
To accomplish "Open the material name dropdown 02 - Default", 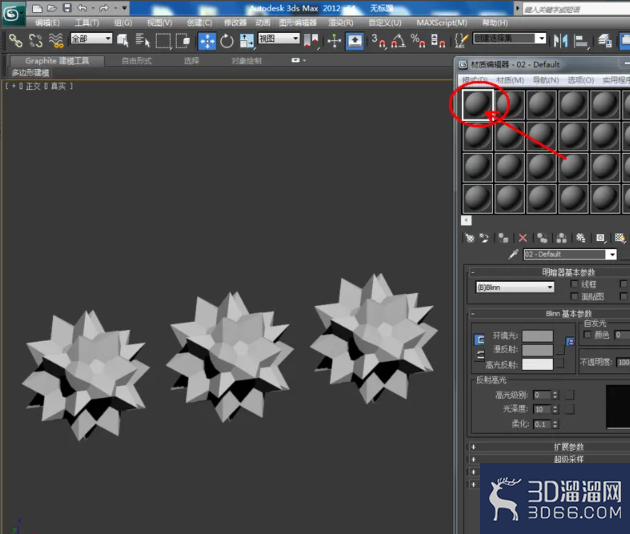I will [x=570, y=254].
